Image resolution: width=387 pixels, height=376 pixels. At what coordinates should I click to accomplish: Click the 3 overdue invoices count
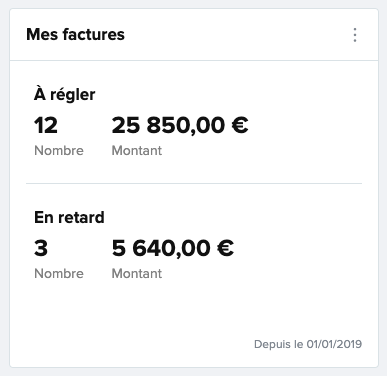(x=41, y=248)
